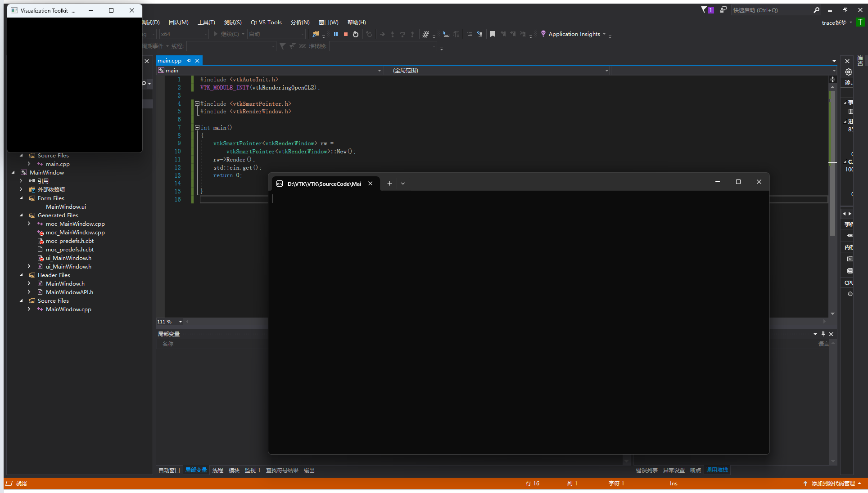
Task: Open settings gear in diagnostics panel
Action: click(848, 72)
